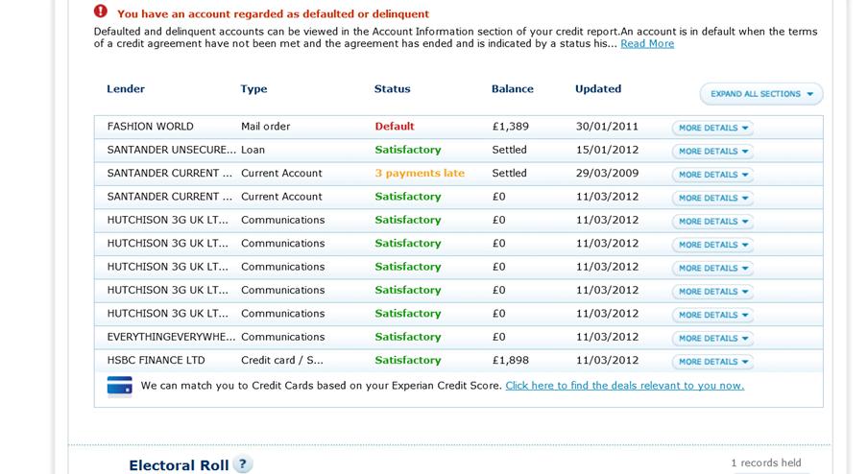Click the Status column header
This screenshot has width=868, height=474.
coord(392,89)
